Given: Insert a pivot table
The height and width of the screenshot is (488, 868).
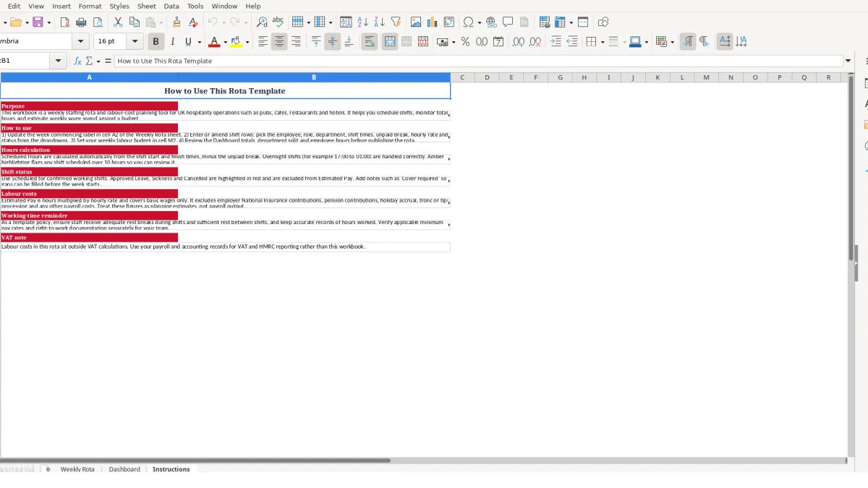Looking at the screenshot, I should 449,22.
